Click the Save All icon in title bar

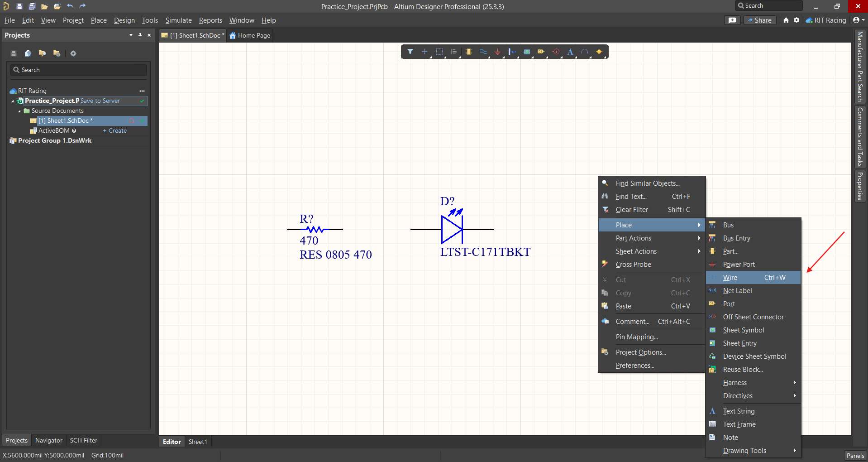(32, 6)
